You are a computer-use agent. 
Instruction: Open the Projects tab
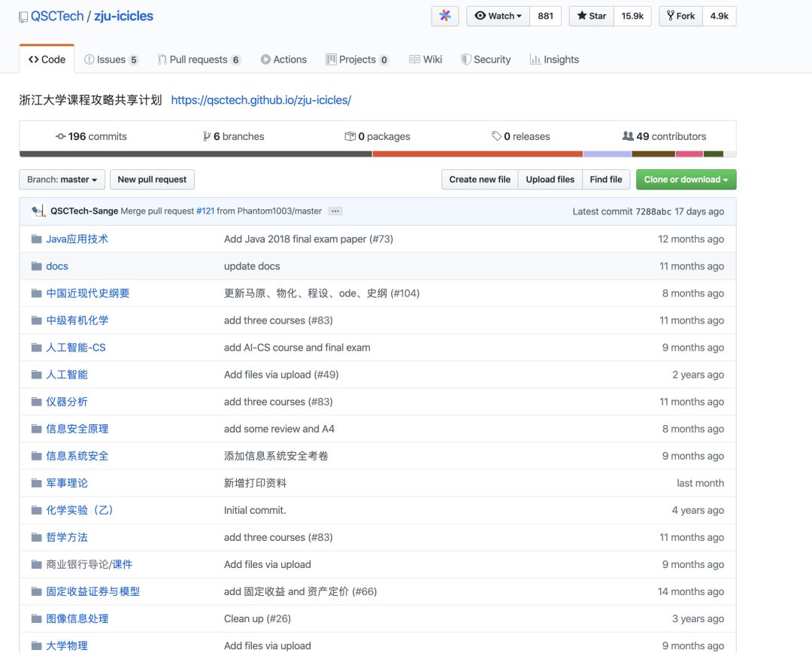[357, 59]
